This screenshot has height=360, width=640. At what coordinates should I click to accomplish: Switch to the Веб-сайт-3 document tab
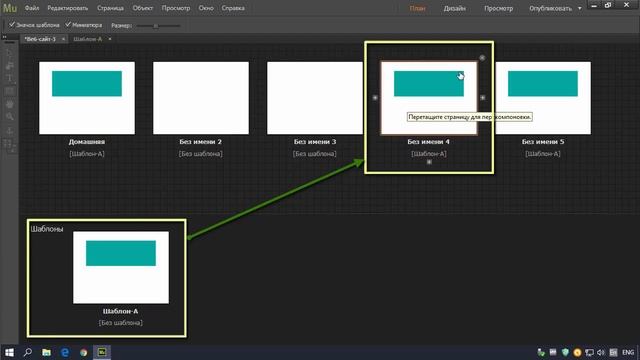[40, 39]
